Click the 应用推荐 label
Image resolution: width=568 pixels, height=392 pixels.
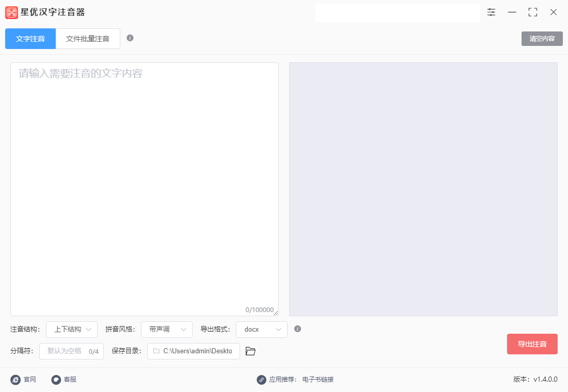pos(282,380)
